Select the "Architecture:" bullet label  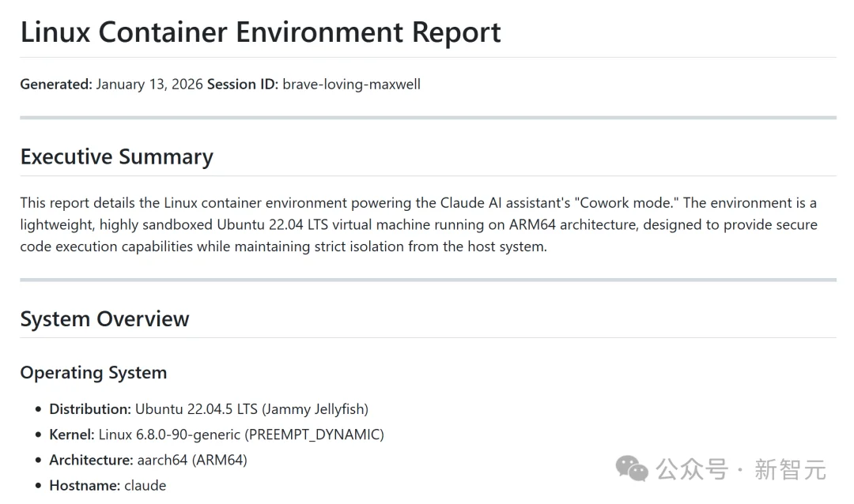(91, 460)
